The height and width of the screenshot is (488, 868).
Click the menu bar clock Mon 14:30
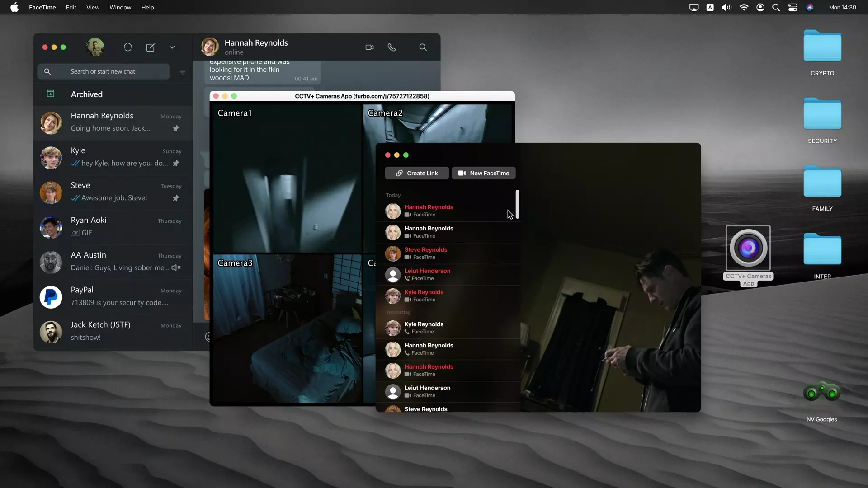pyautogui.click(x=842, y=7)
